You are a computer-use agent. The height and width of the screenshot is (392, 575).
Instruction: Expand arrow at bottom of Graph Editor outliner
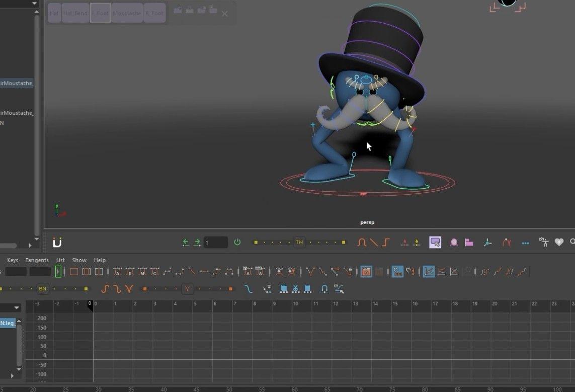click(12, 375)
